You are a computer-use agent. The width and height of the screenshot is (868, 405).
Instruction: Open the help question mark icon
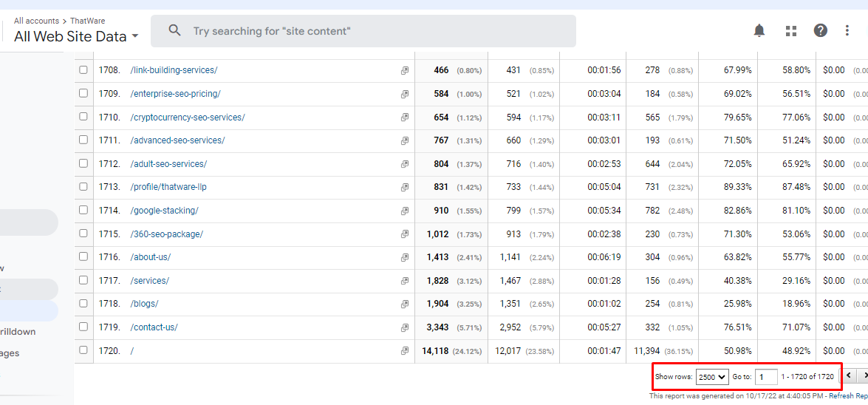tap(821, 30)
